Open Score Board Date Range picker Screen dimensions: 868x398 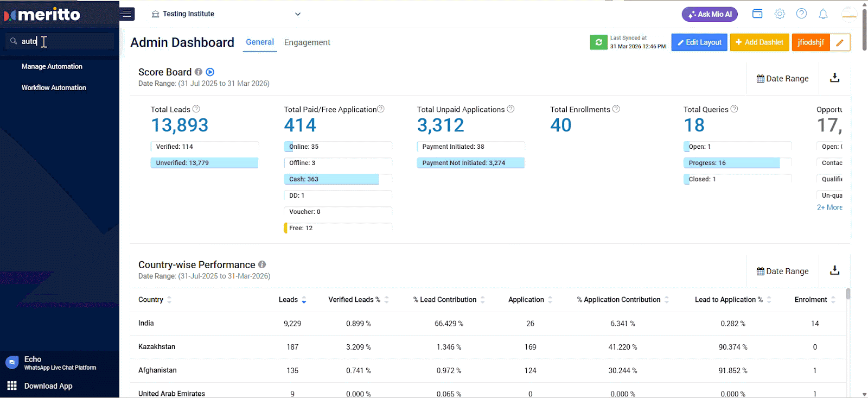[782, 79]
